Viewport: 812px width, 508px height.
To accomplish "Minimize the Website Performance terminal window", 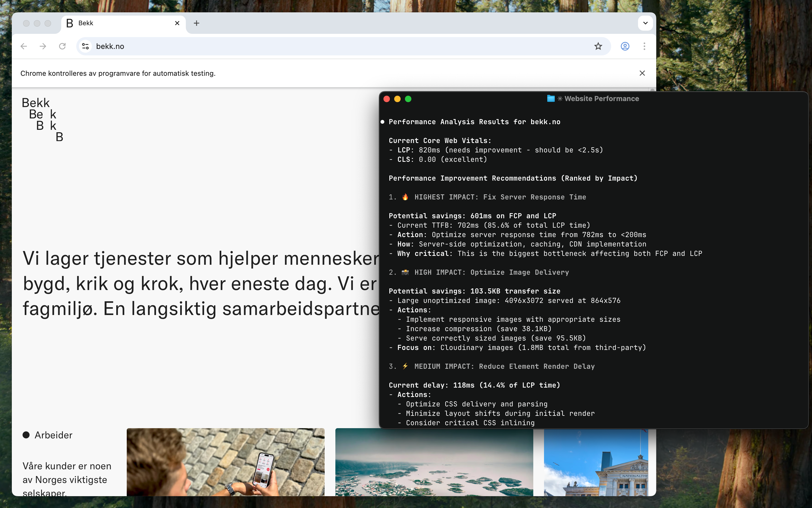I will [x=397, y=99].
